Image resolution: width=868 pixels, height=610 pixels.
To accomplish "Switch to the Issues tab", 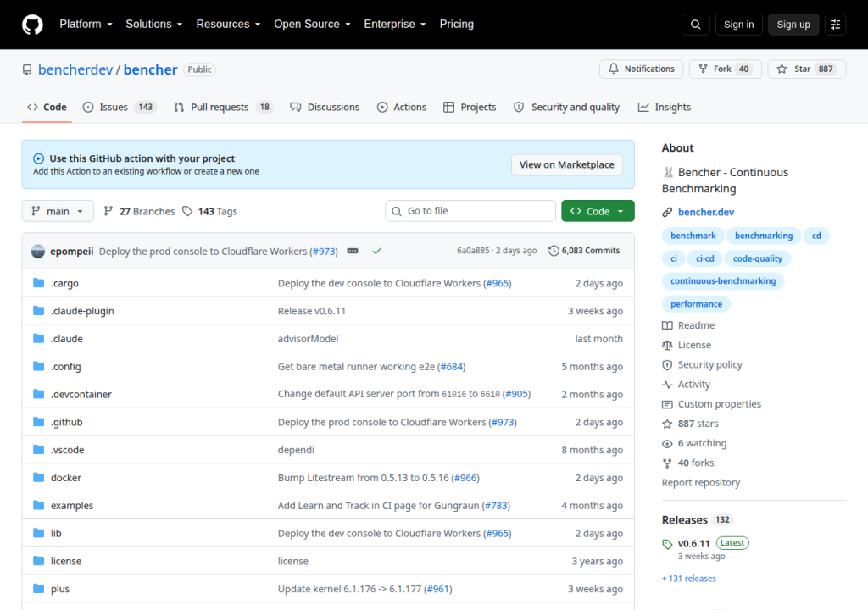I will point(120,107).
